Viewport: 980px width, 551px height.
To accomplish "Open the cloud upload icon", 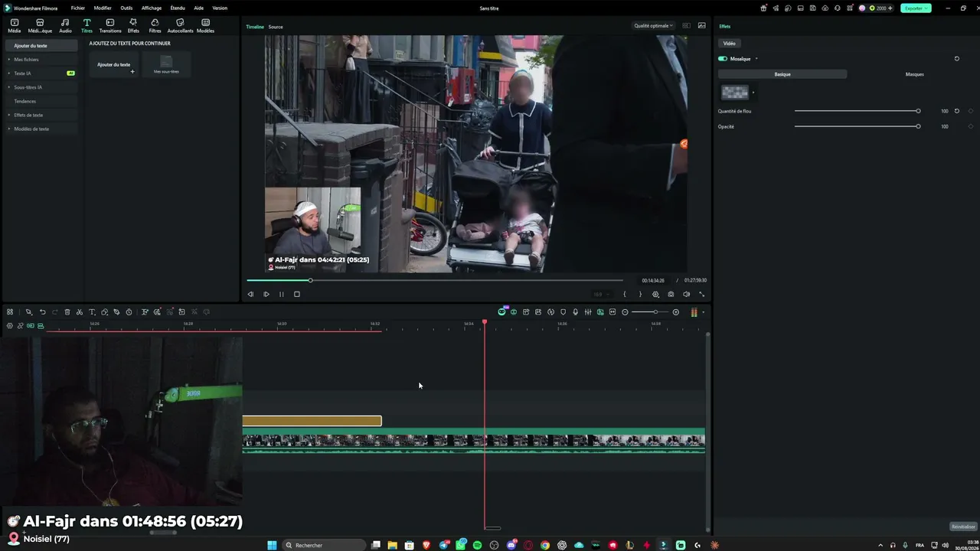I will click(825, 8).
